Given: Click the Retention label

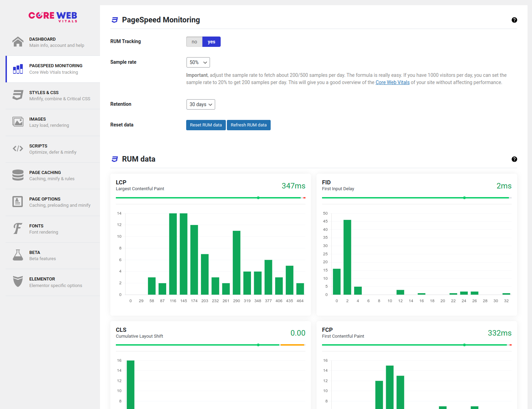Looking at the screenshot, I should [x=121, y=104].
